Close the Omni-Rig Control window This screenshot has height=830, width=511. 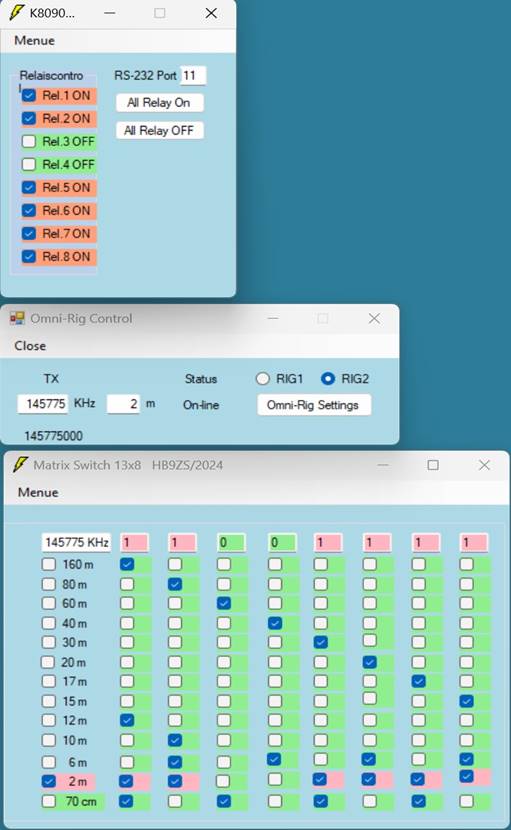pos(374,318)
